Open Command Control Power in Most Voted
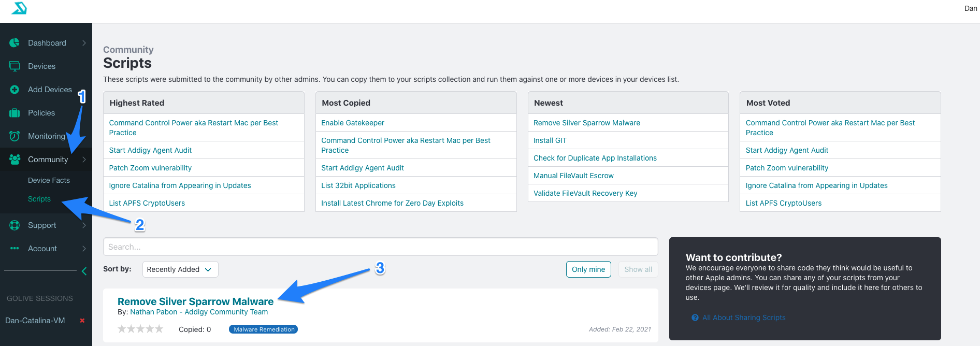 click(x=830, y=127)
